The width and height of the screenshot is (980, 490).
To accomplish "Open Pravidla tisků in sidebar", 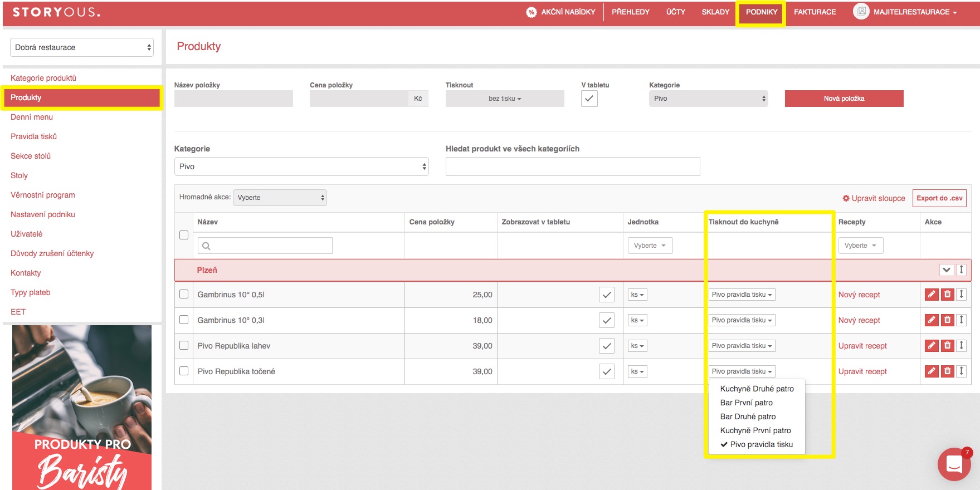I will pos(33,136).
